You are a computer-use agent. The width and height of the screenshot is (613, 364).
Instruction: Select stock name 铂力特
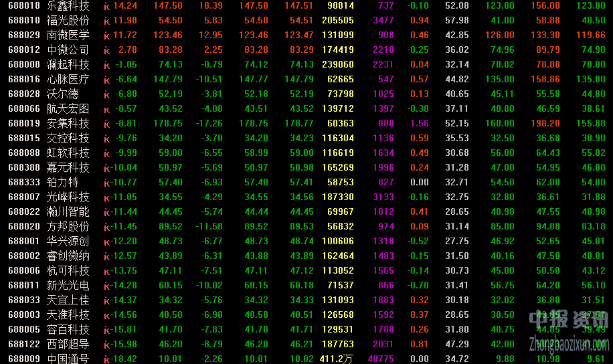tap(62, 182)
